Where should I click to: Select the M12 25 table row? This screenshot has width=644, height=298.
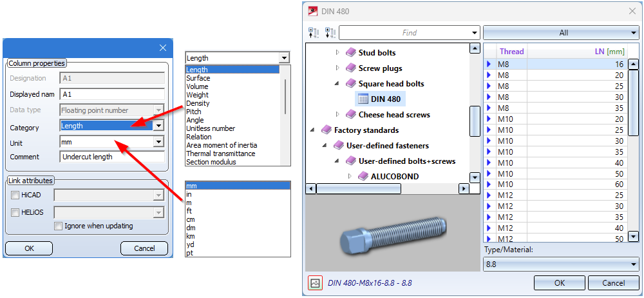(x=556, y=195)
